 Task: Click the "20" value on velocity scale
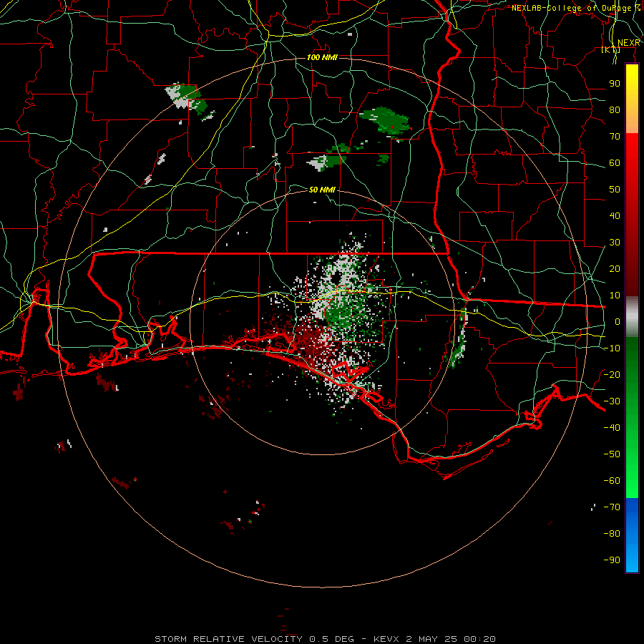(x=615, y=269)
